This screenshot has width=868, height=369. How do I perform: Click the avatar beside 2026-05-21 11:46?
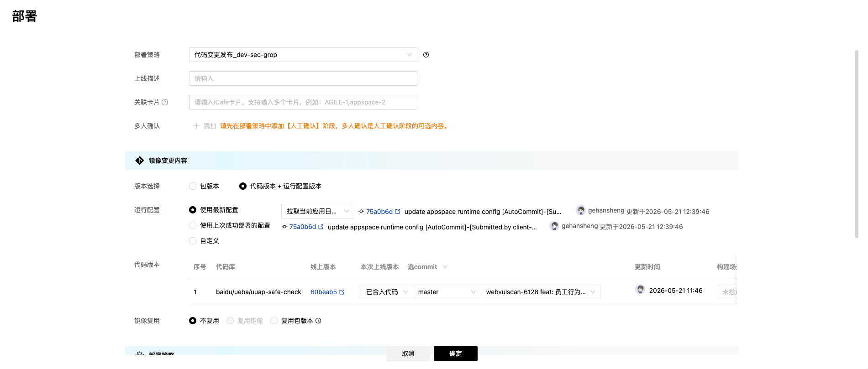click(640, 289)
